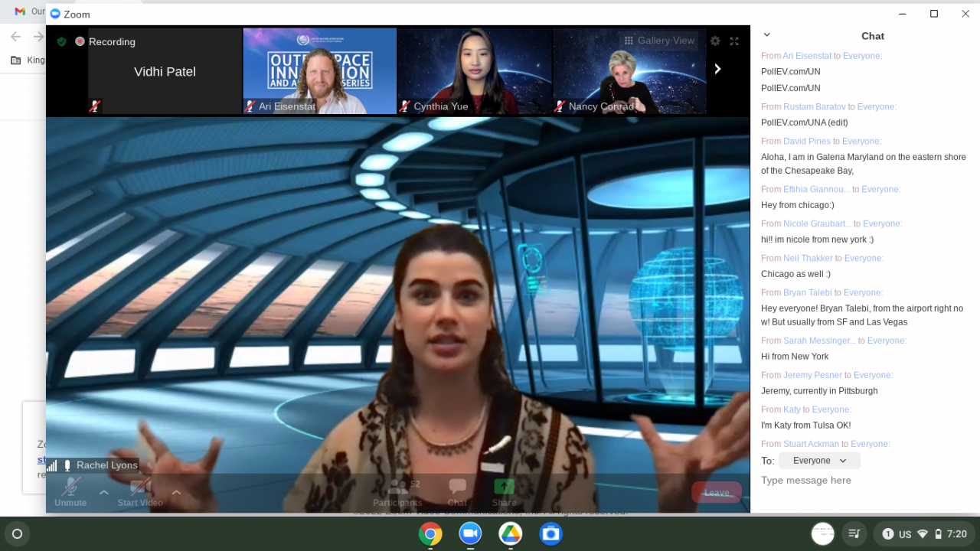Unmute the microphone in the Zoom toolbar

70,492
